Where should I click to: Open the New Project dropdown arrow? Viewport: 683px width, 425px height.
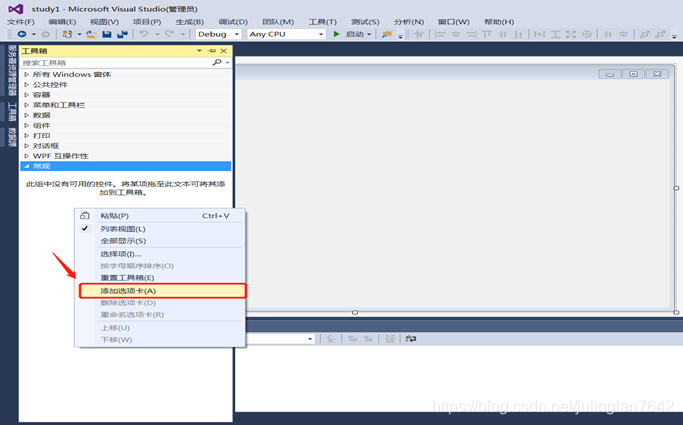(79, 34)
